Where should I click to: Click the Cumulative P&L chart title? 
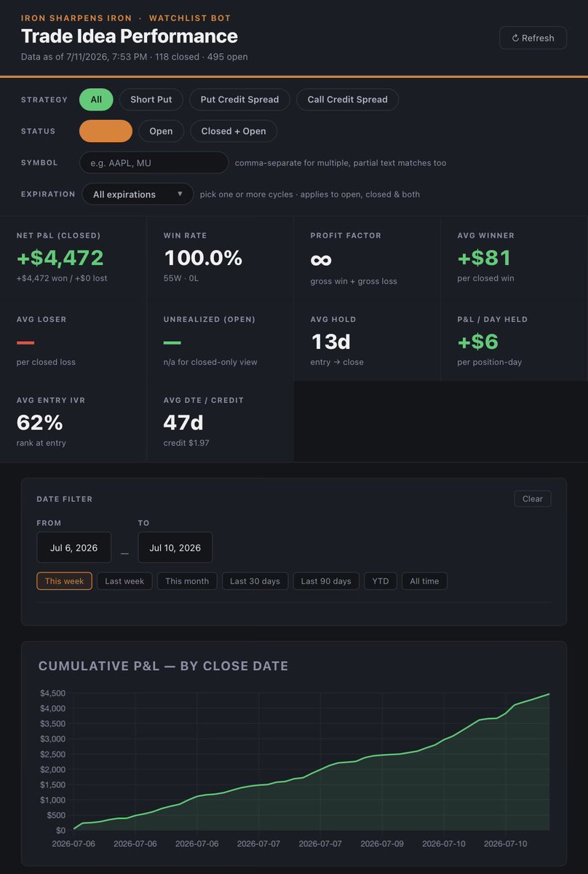tap(163, 666)
